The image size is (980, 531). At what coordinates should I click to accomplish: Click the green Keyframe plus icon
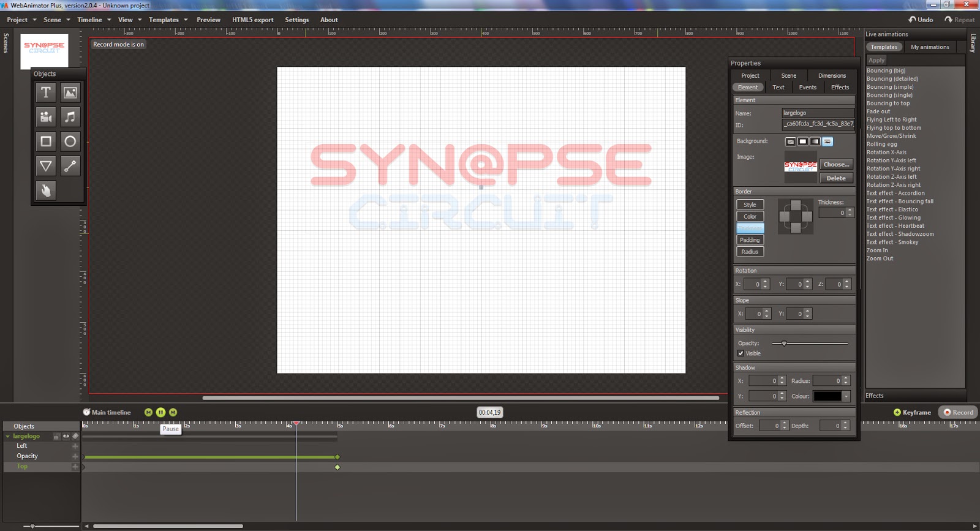coord(897,412)
